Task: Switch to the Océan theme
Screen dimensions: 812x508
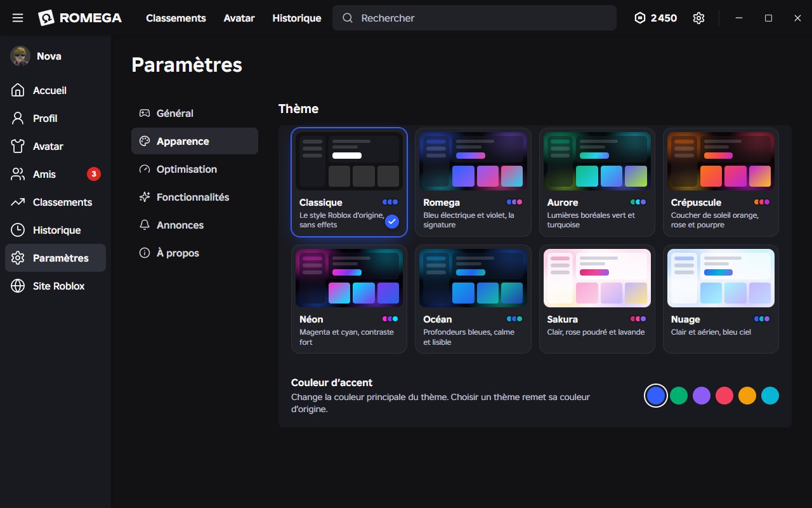Action: point(473,299)
